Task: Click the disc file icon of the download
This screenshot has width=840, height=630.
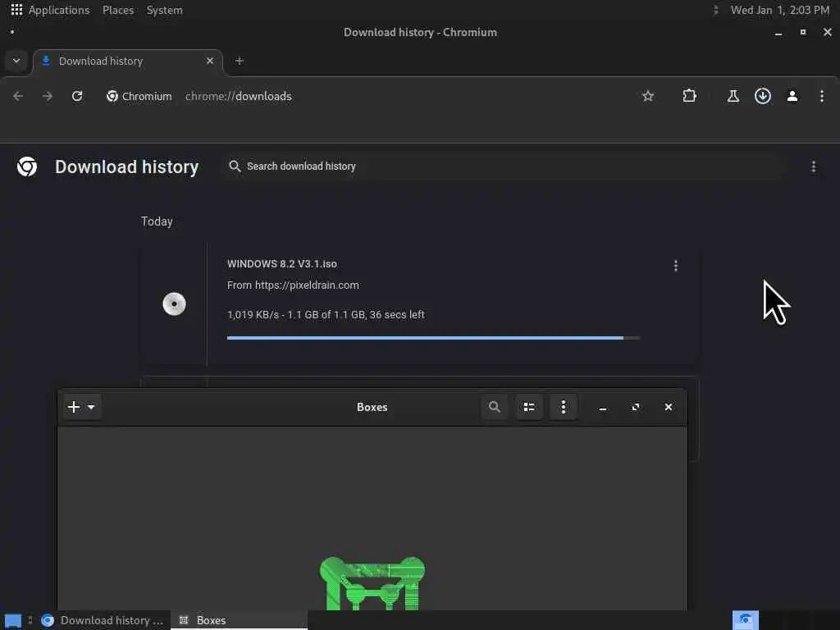Action: click(x=174, y=304)
